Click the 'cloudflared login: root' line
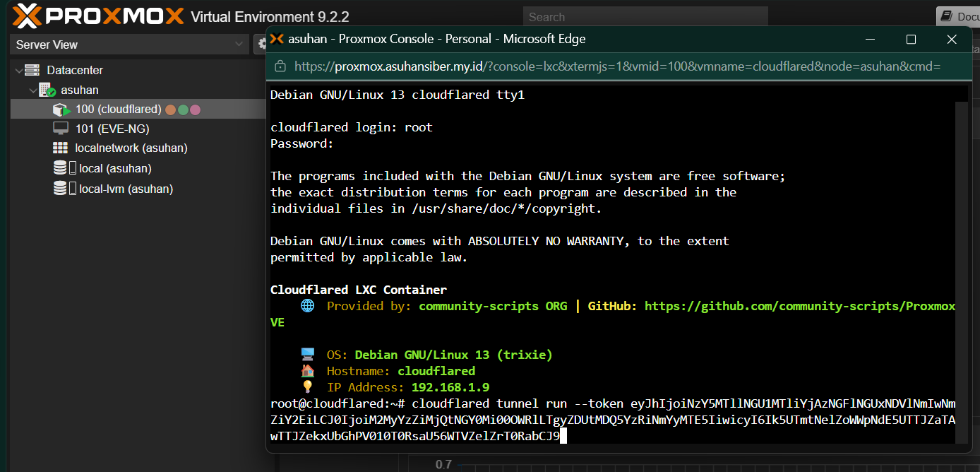 (x=352, y=127)
